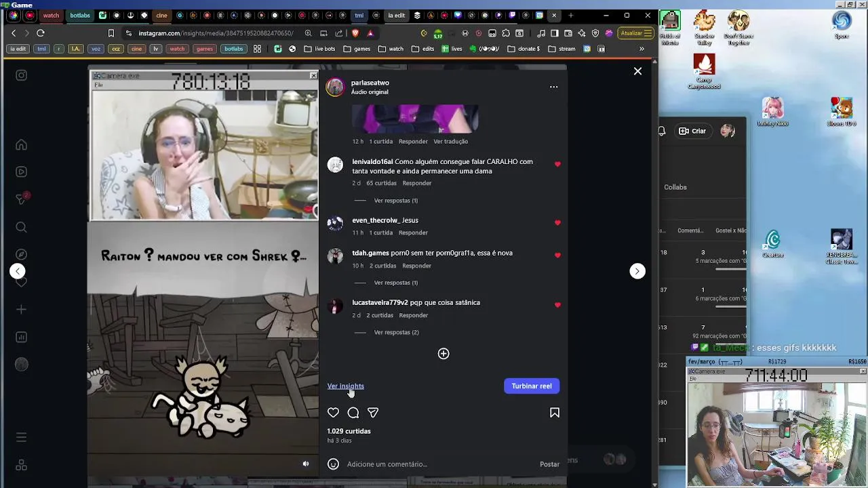Screen dimensions: 868x488
Task: Open the Camp Canyonwood desktop icon
Action: (704, 72)
